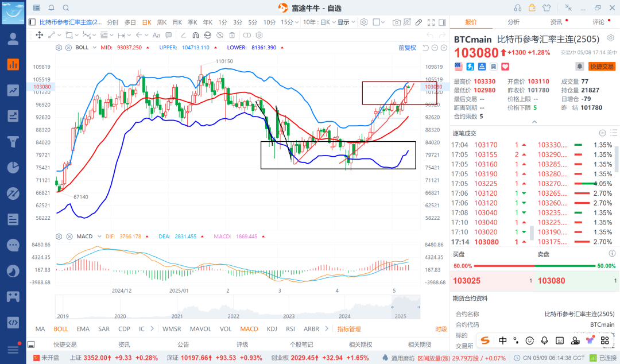620x364 pixels.
Task: Add to favorites with the heart icon
Action: 505,67
